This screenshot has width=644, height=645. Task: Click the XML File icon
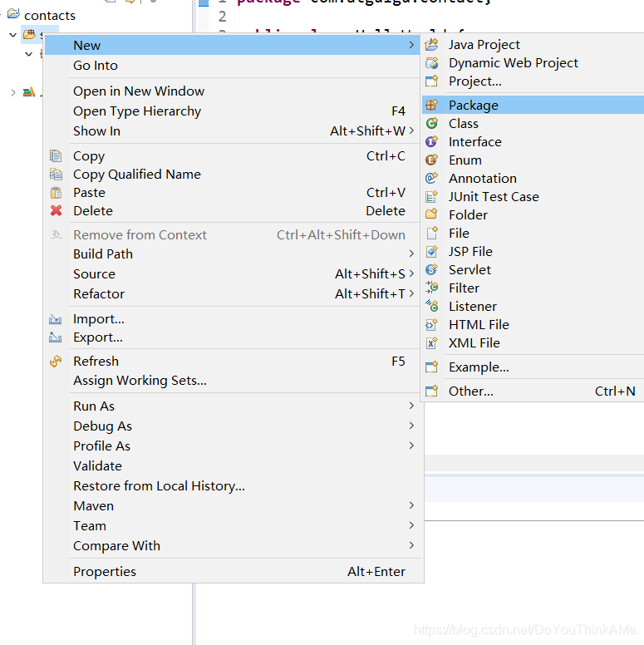point(431,342)
